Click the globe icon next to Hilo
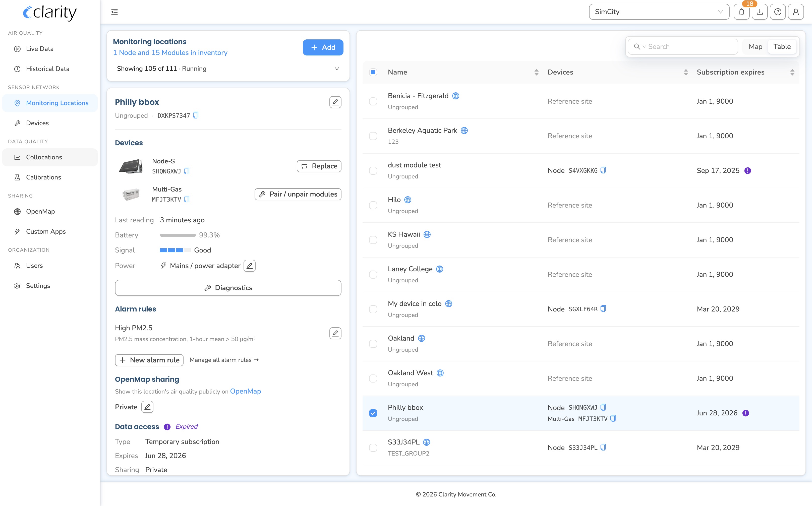 click(408, 200)
